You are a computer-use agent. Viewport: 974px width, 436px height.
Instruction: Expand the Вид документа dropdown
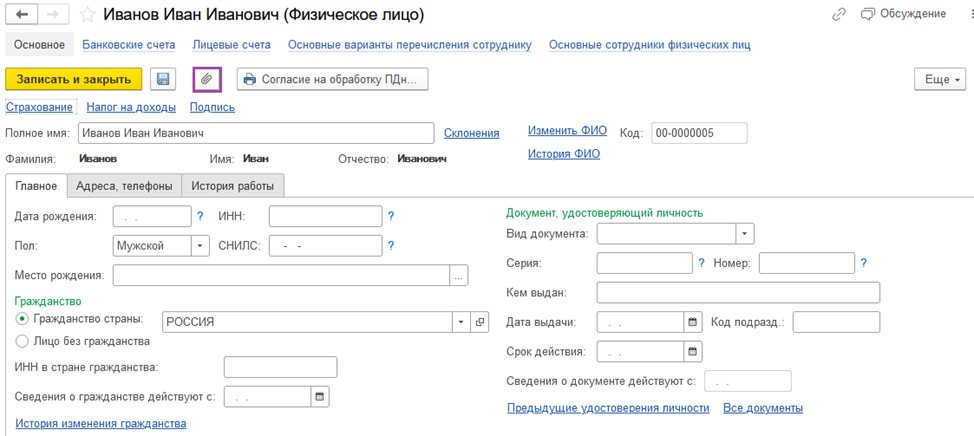(745, 234)
